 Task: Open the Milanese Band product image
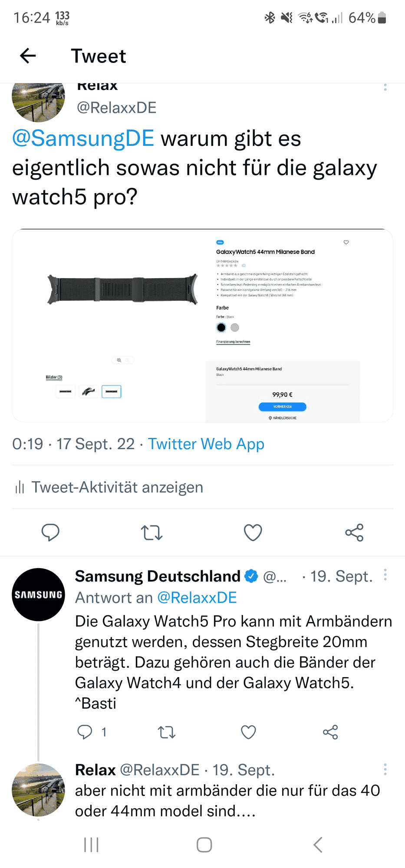202,325
